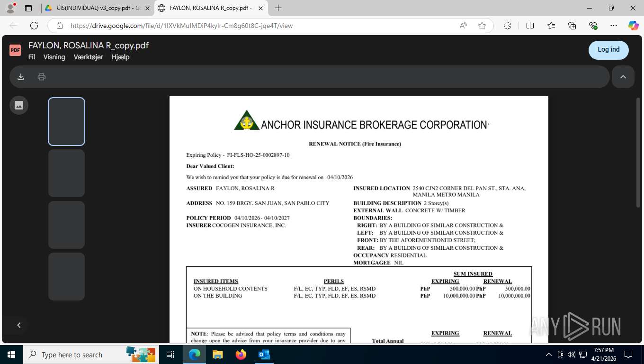Open browser Collections
This screenshot has width=644, height=364.
(x=572, y=26)
